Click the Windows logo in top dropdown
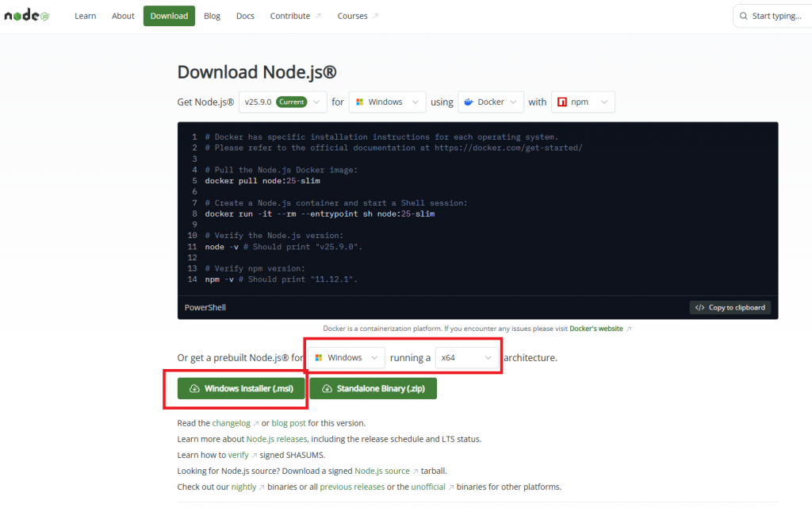Viewport: 812px width, 508px height. (359, 102)
